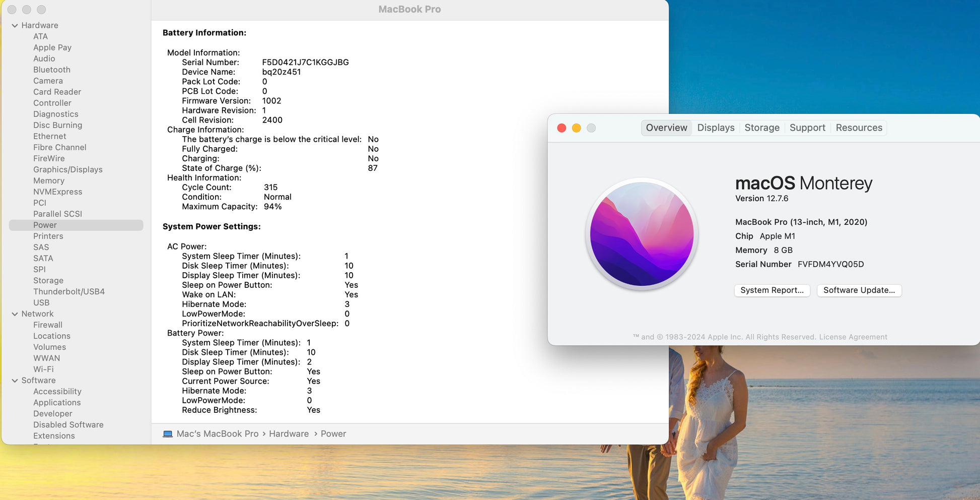Go to the Resources tab
Viewport: 980px width, 500px height.
pos(859,128)
